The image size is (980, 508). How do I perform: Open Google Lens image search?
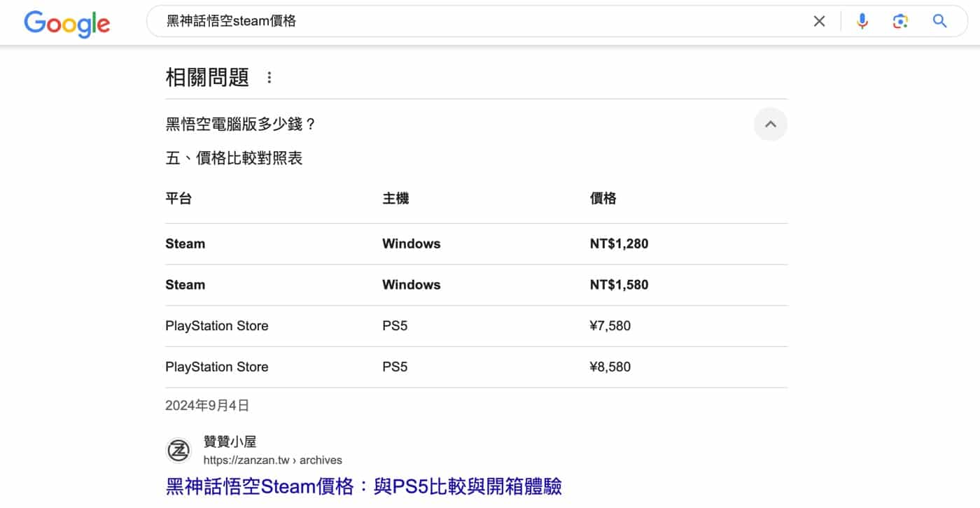(x=900, y=22)
